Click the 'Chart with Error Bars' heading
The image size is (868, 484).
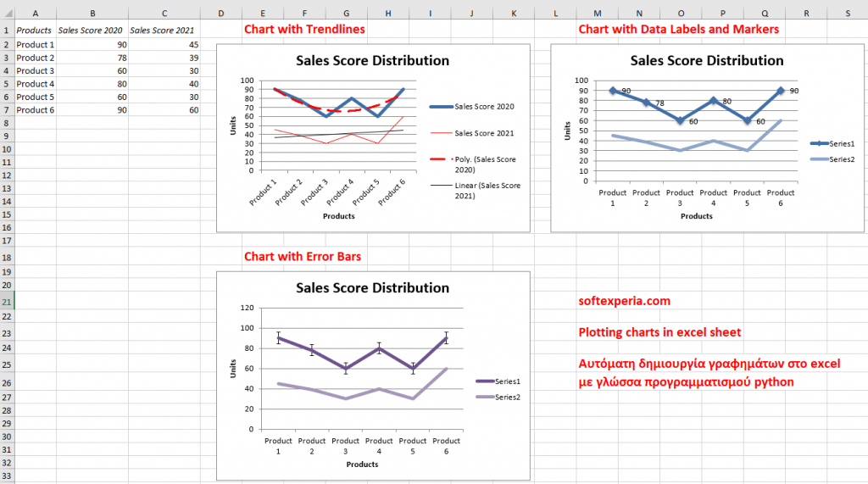point(308,256)
